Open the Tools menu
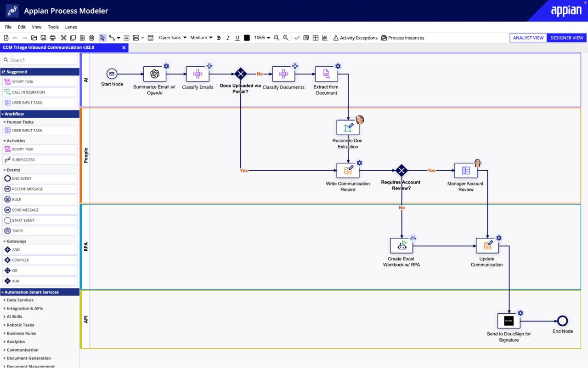Screen dimensions: 588x368 click(x=53, y=27)
